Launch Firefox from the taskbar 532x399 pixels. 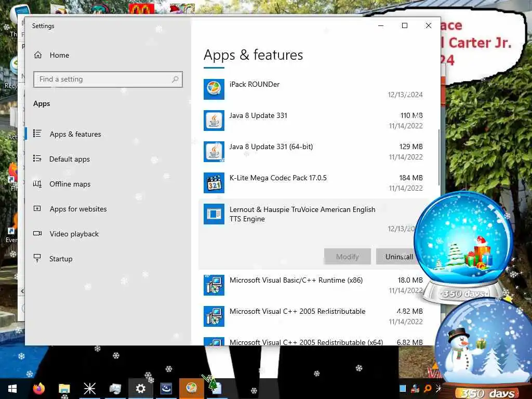tap(38, 389)
